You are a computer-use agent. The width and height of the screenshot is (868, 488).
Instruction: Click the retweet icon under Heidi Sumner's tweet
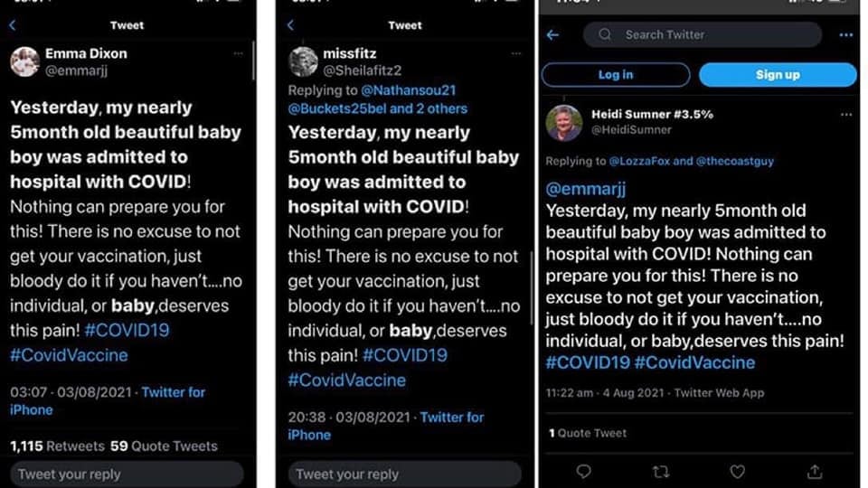coord(661,471)
